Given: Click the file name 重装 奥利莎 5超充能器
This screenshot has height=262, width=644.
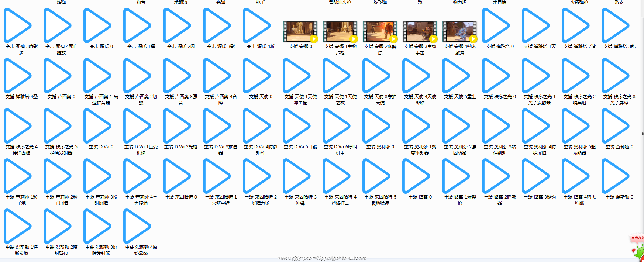Looking at the screenshot, I should point(579,150).
